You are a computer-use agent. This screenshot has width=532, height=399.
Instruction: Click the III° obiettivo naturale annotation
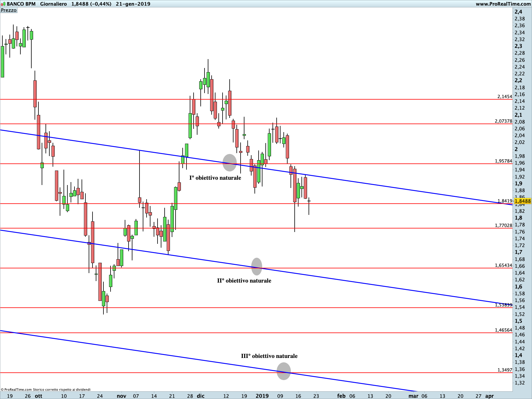[x=269, y=356]
